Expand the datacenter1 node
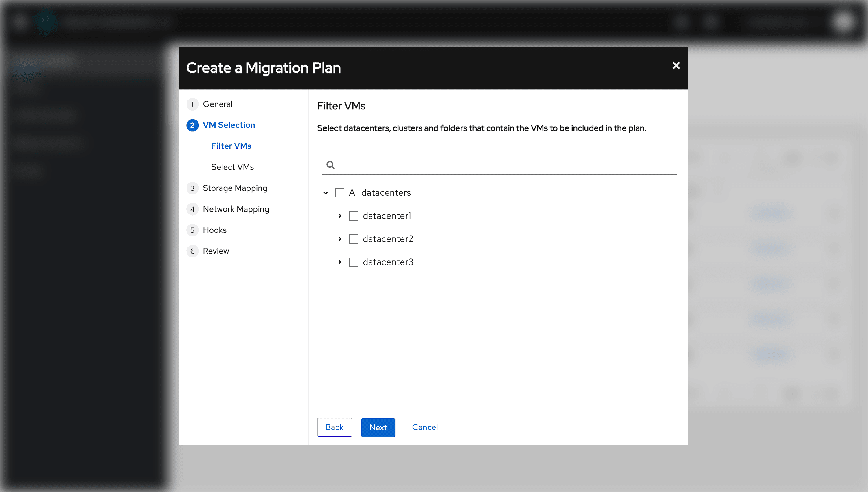Viewport: 868px width, 492px height. (340, 216)
